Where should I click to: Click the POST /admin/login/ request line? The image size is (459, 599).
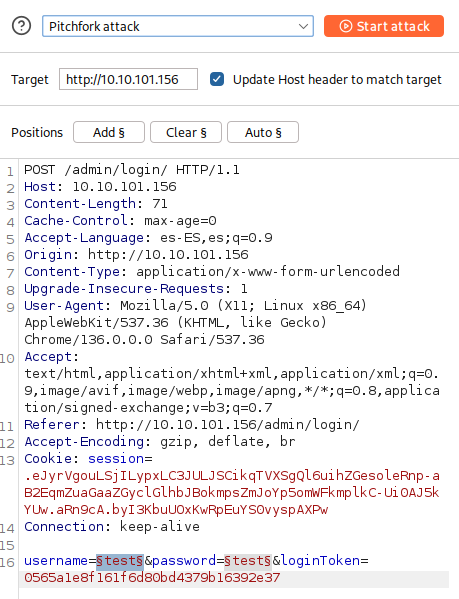point(132,170)
